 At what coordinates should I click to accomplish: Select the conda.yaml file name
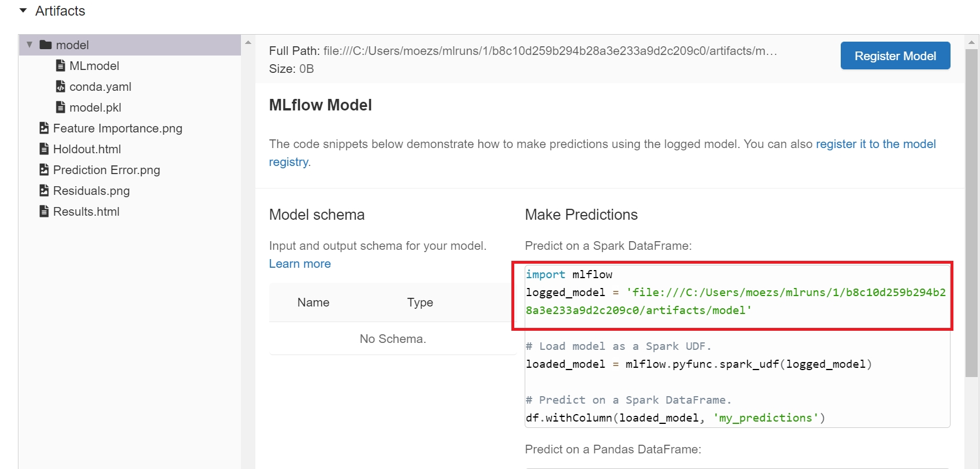(100, 87)
